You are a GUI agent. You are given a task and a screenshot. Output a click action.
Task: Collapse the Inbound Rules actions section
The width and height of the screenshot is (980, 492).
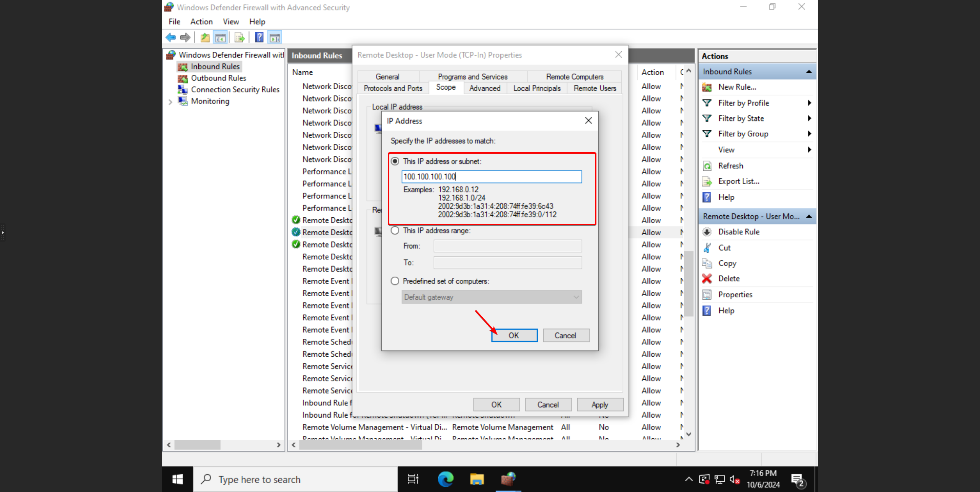(x=809, y=72)
